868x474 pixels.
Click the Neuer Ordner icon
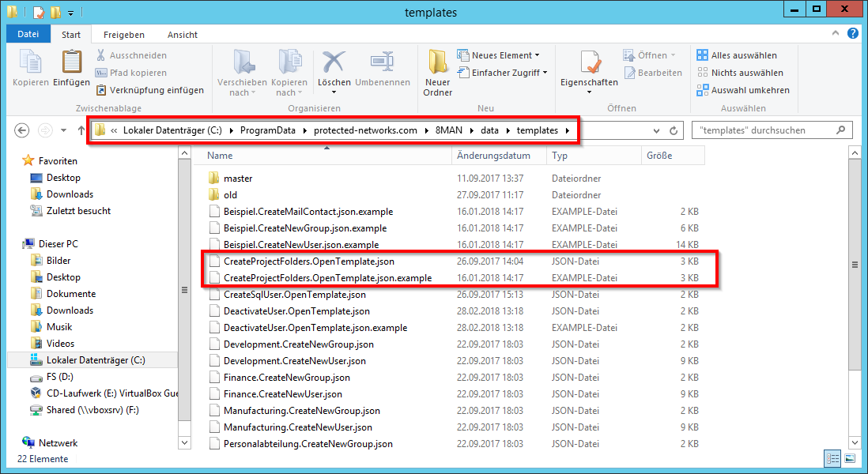437,62
